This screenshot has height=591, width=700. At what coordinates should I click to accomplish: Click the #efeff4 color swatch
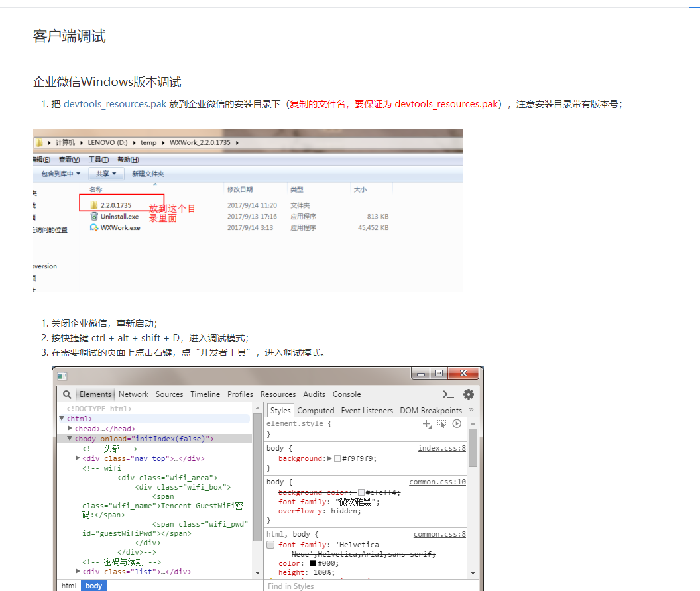(361, 492)
